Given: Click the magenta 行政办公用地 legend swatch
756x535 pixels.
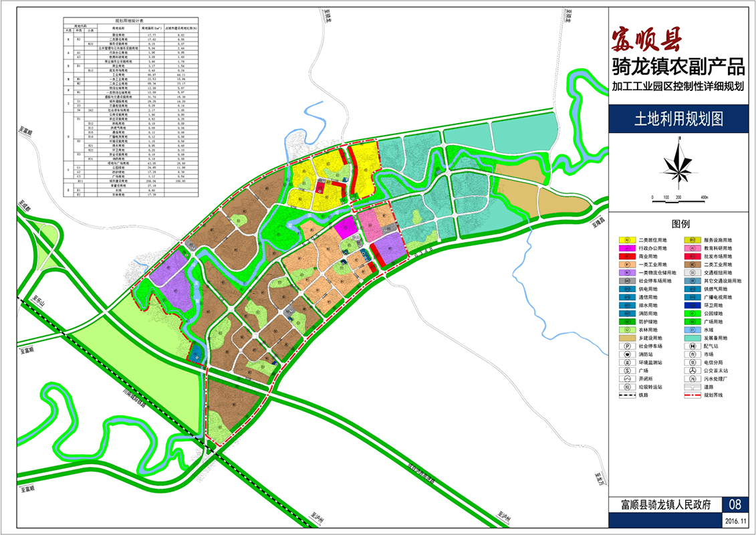Looking at the screenshot, I should (627, 248).
